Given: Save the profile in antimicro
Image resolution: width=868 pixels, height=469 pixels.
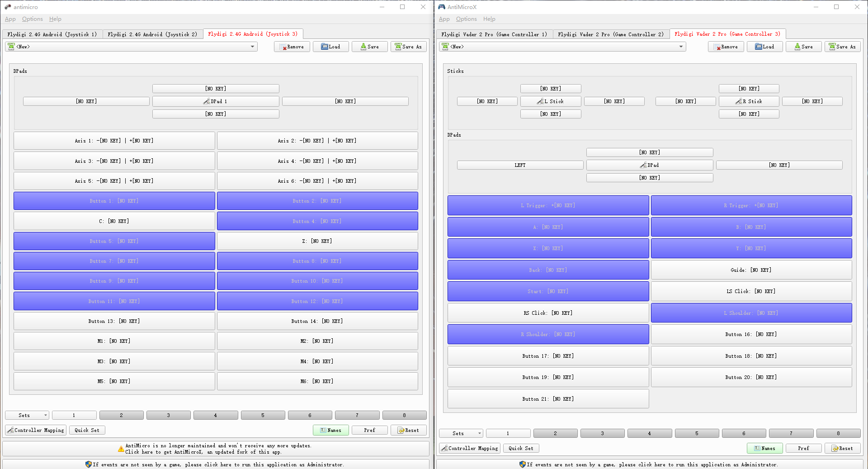Looking at the screenshot, I should [x=369, y=46].
